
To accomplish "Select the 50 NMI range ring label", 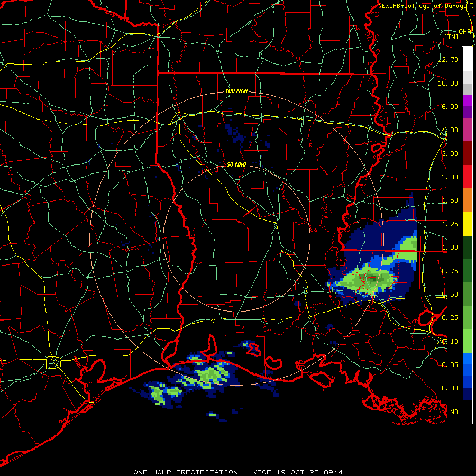I will (x=236, y=164).
